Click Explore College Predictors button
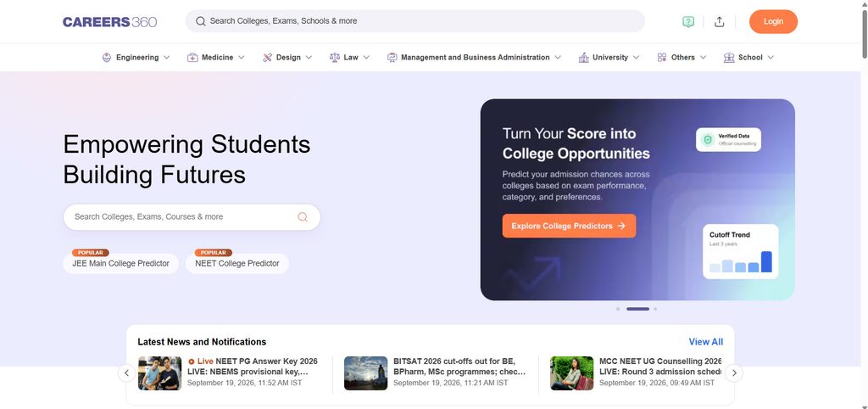 pyautogui.click(x=569, y=226)
